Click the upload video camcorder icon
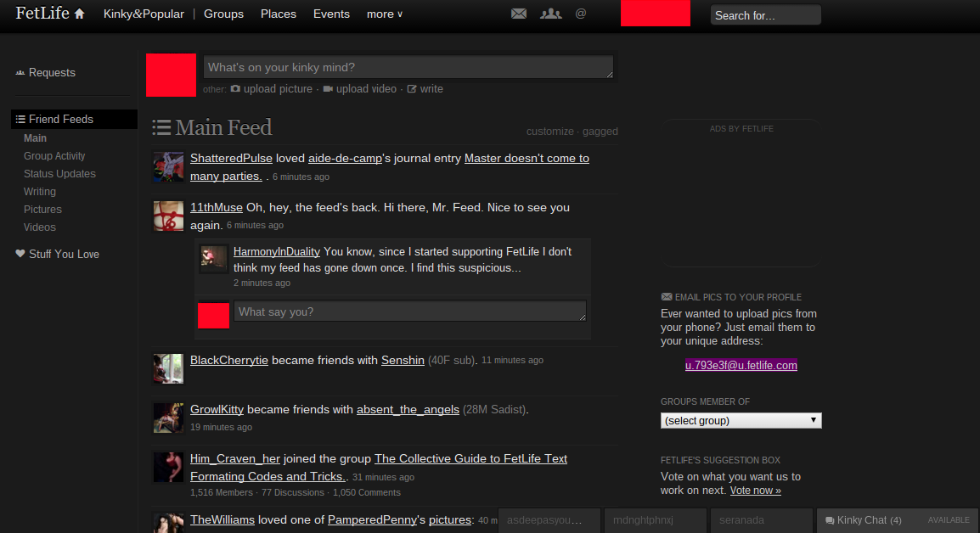 click(328, 89)
